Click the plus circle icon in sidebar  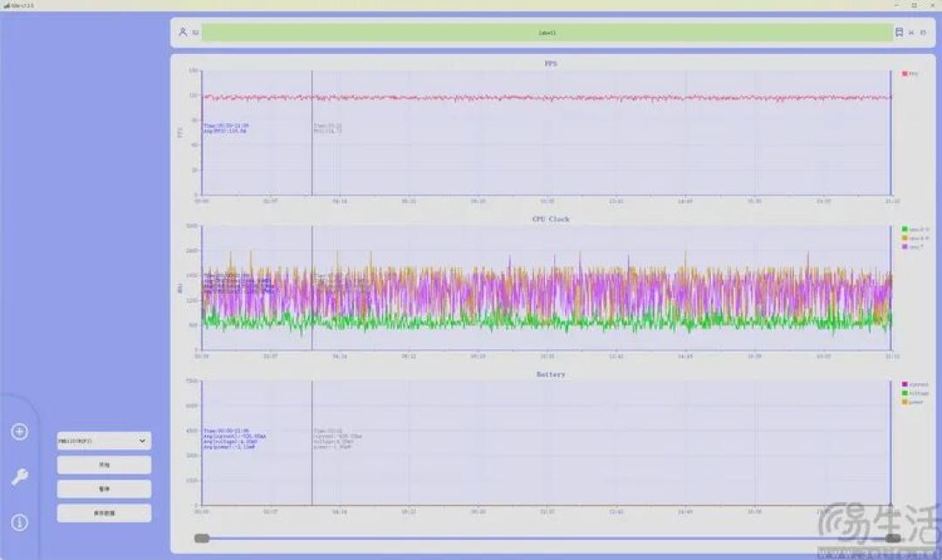pyautogui.click(x=19, y=432)
